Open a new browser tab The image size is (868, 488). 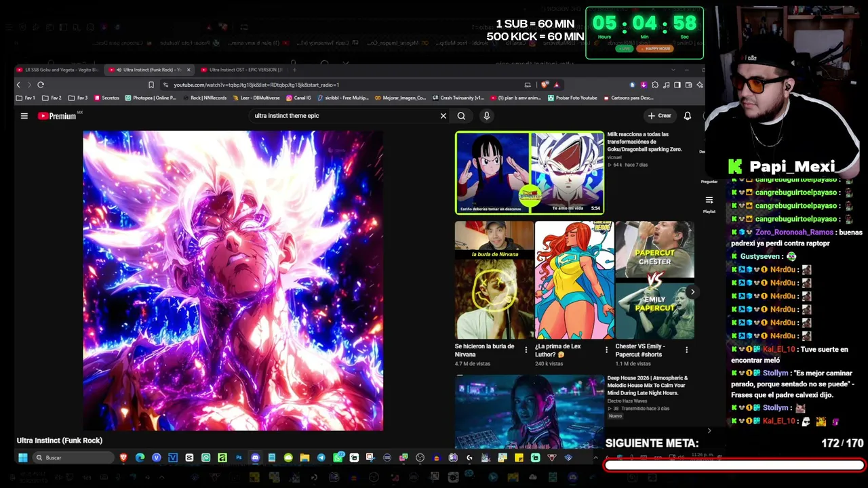click(x=294, y=70)
